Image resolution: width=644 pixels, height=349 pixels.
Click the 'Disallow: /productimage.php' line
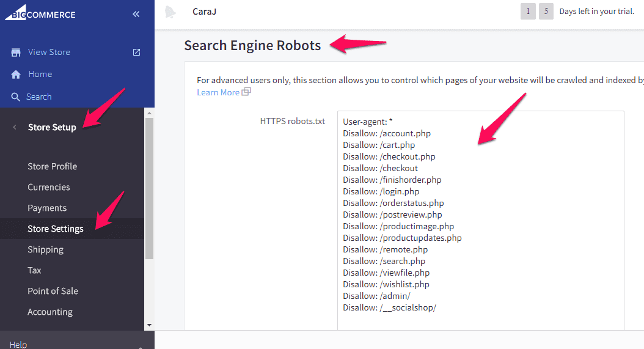pyautogui.click(x=398, y=227)
